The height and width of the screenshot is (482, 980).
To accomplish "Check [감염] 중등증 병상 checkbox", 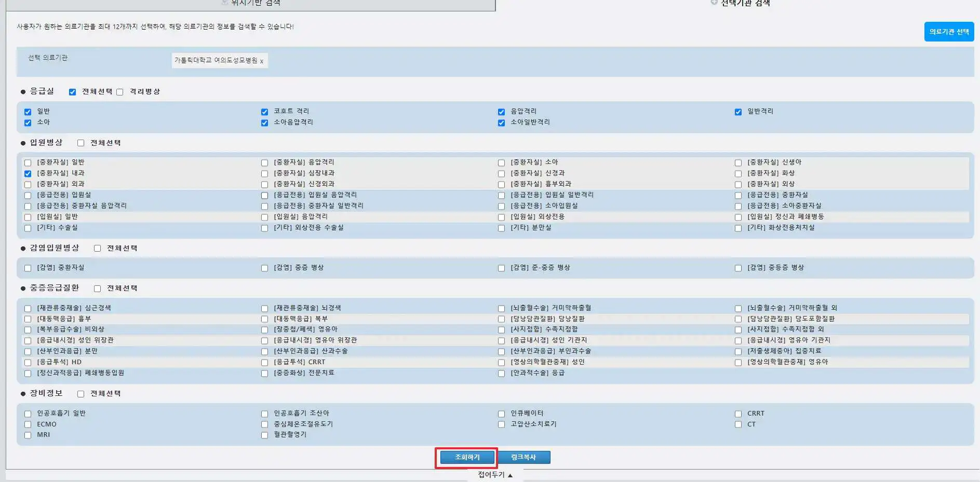I will (x=738, y=268).
